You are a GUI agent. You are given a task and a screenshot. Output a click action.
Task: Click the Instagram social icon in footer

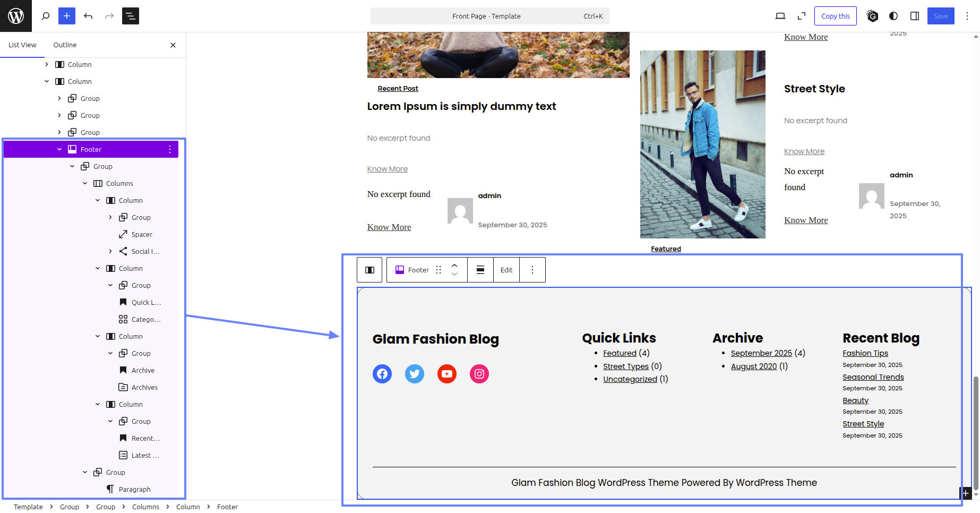click(x=479, y=374)
